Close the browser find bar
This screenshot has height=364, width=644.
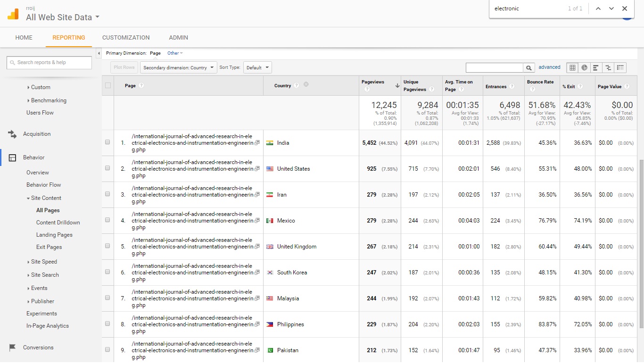(625, 8)
